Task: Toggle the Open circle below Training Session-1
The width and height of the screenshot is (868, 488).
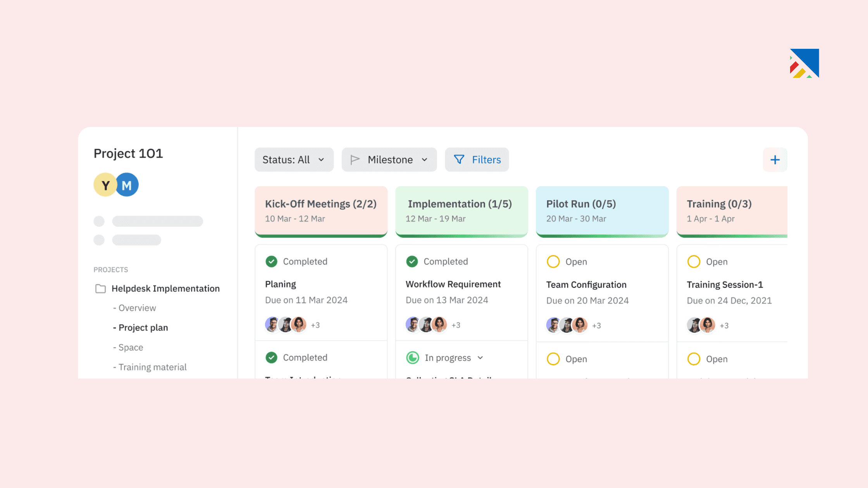Action: [694, 359]
